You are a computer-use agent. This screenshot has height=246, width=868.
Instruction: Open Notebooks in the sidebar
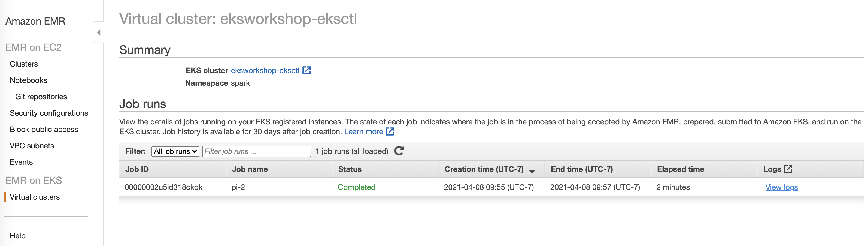(x=28, y=80)
